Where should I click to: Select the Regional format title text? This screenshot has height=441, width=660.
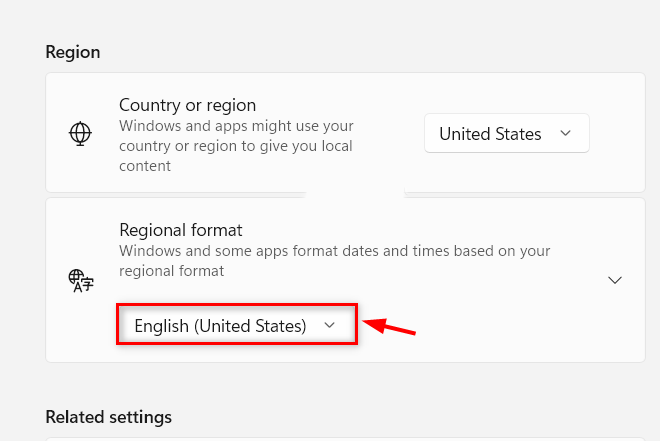tap(181, 230)
